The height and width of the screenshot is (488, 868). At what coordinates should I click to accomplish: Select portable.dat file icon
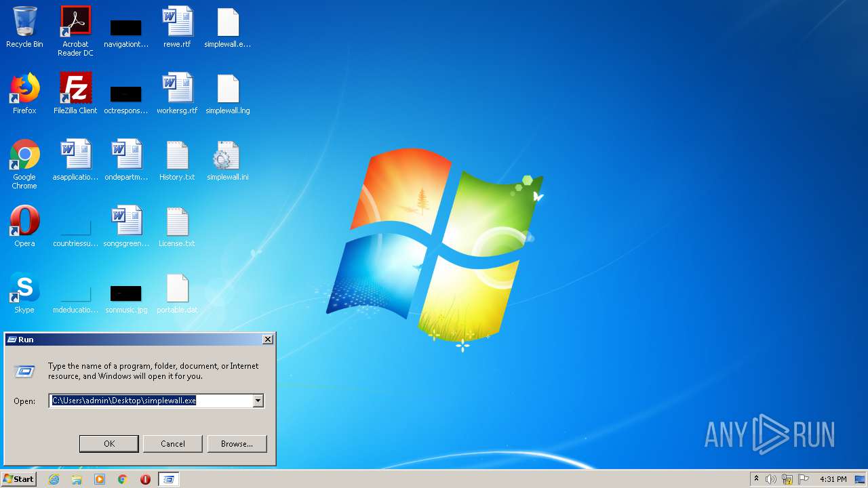tap(177, 293)
